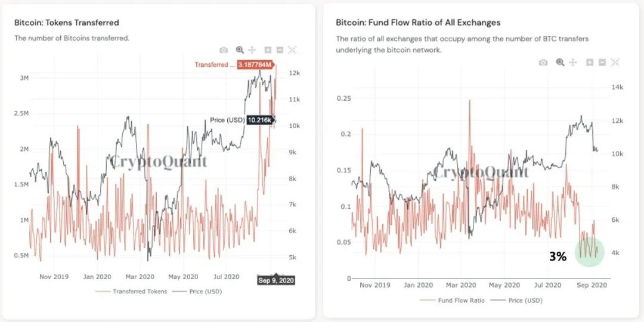Screen dimensions: 644x322
Task: Autoscale the Tokens Transferred chart axes
Action: 292,50
